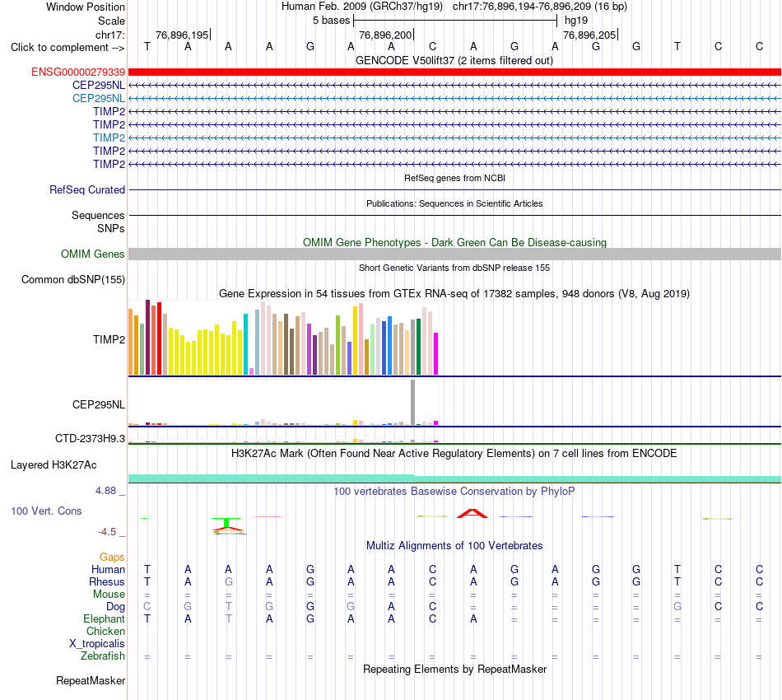
Task: Open the OMIM Gene Phenotypes track title
Action: click(454, 242)
